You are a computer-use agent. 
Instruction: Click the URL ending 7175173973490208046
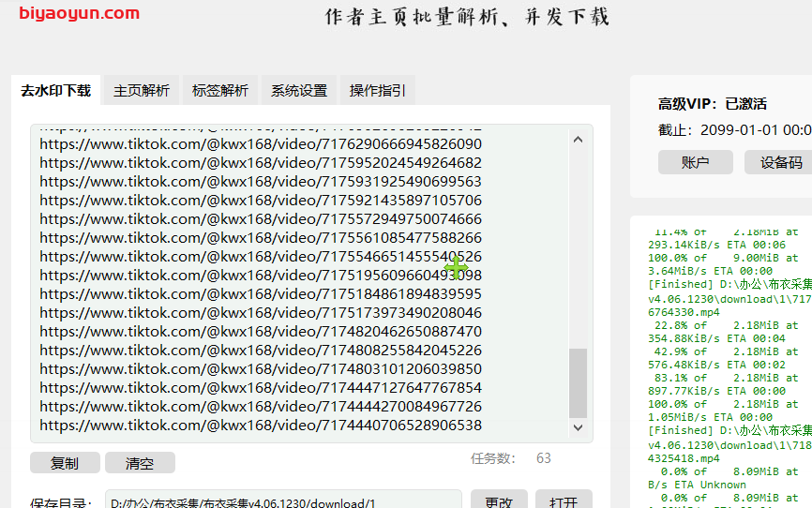click(x=261, y=313)
